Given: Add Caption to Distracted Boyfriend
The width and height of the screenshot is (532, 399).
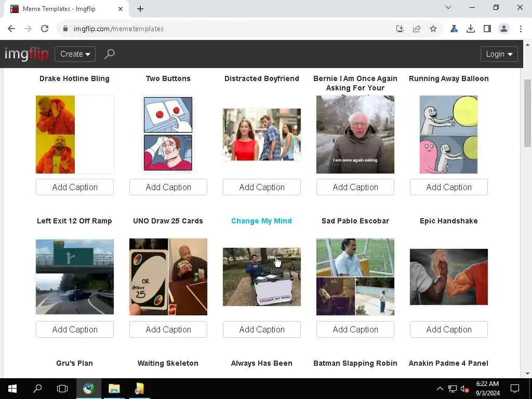Looking at the screenshot, I should (262, 187).
